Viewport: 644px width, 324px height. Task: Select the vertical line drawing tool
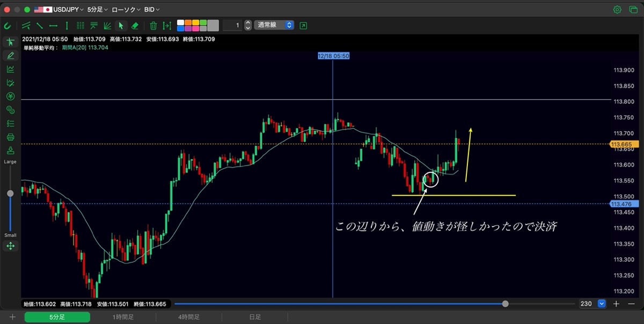pos(67,25)
